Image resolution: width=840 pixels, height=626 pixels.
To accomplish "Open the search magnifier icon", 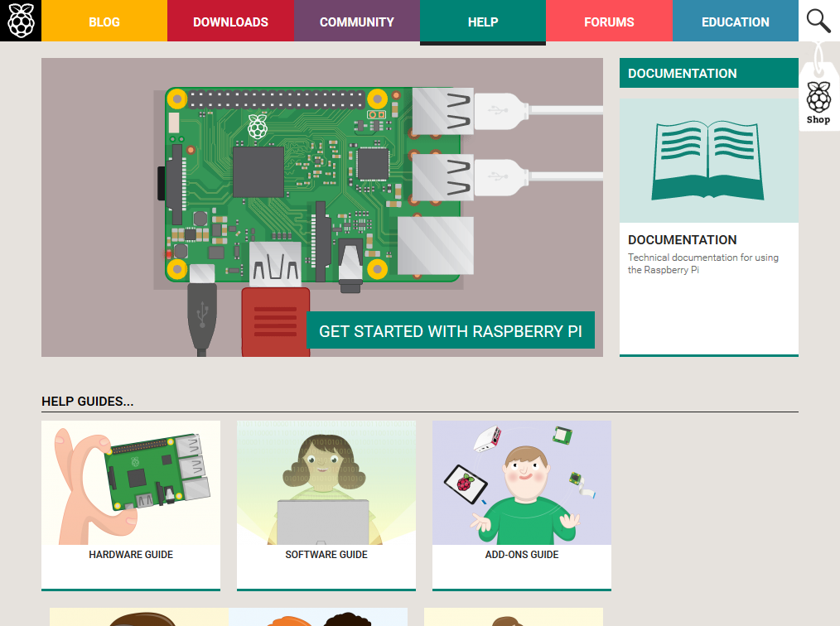I will click(818, 21).
